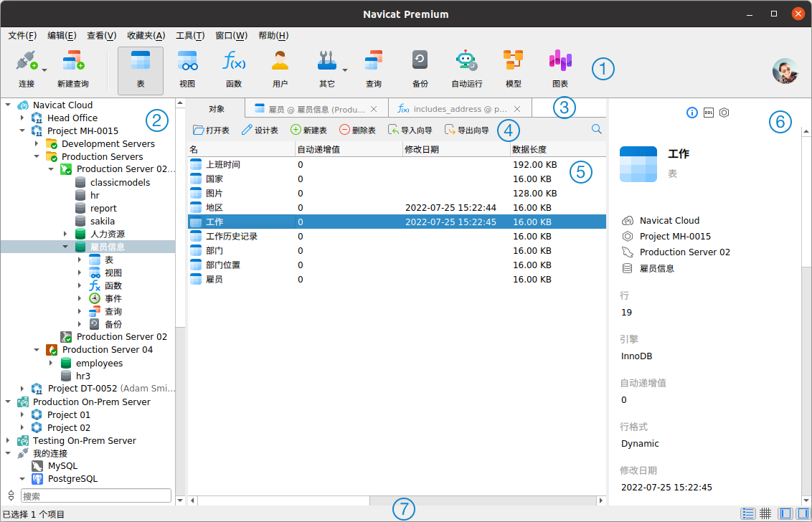Click the 新建表 button
This screenshot has width=812, height=522.
[308, 130]
